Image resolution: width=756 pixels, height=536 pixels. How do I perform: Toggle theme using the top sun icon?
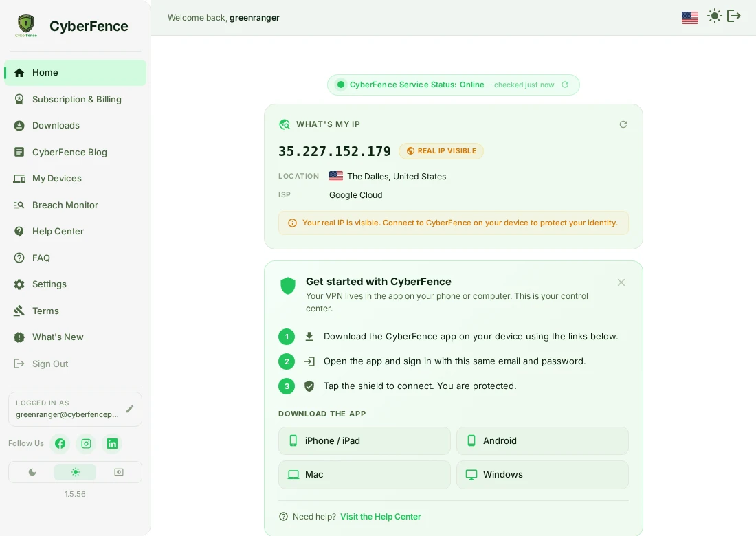click(x=714, y=16)
